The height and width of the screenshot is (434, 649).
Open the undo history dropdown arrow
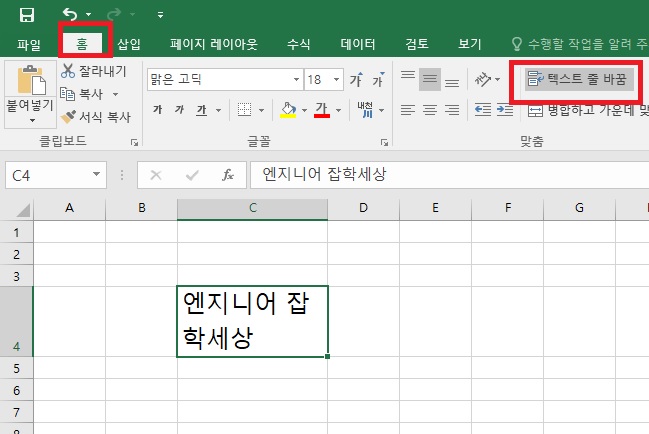tap(89, 14)
